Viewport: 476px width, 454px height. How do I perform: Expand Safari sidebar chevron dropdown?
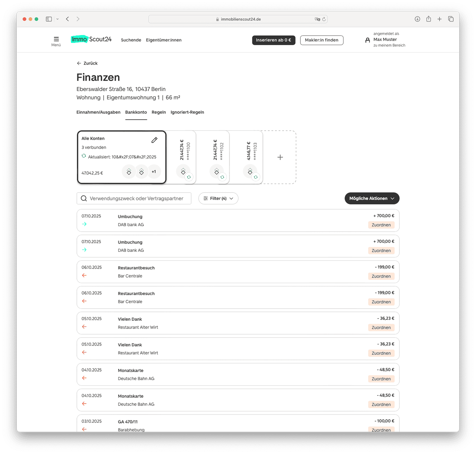[57, 19]
